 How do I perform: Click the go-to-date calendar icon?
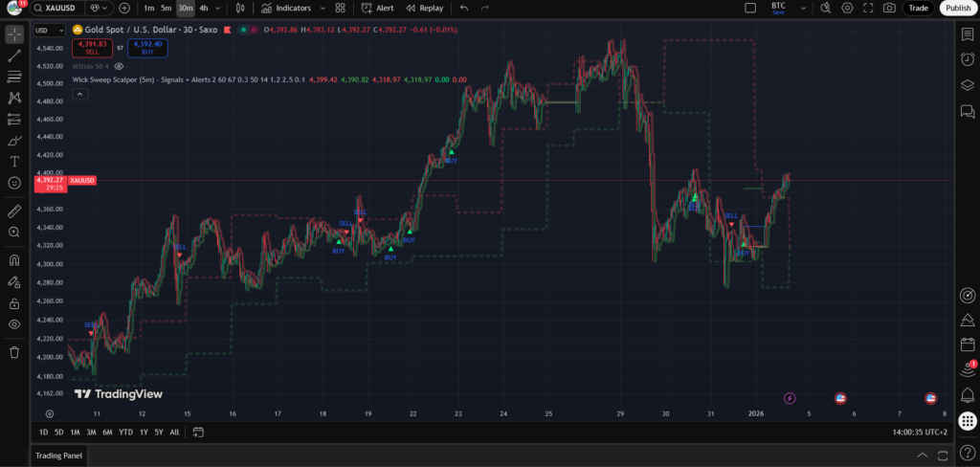[197, 432]
